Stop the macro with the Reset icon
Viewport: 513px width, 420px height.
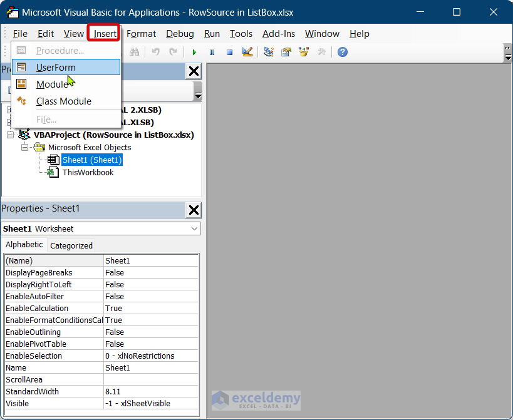point(229,52)
